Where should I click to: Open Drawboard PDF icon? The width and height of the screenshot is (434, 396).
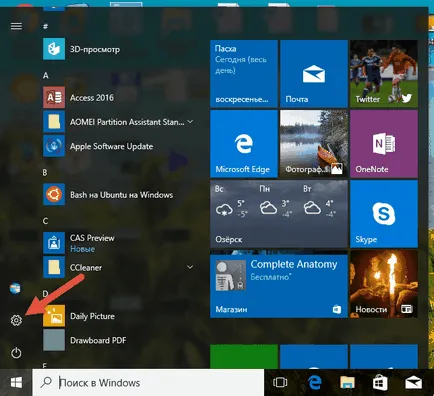click(x=54, y=340)
